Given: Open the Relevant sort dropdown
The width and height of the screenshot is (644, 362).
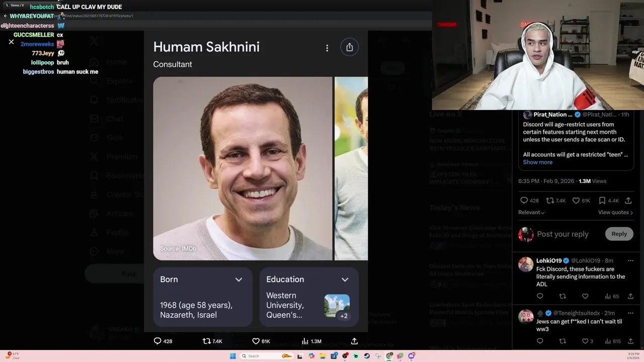Looking at the screenshot, I should tap(531, 213).
